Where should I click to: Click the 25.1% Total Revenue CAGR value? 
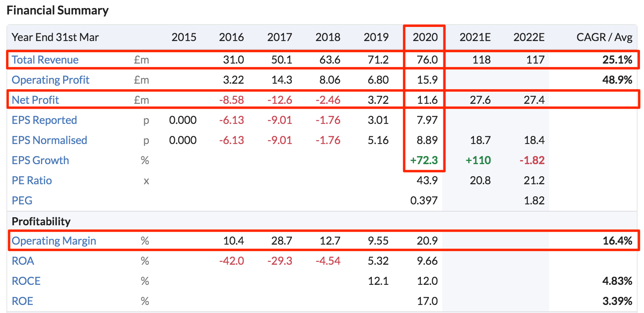(617, 60)
